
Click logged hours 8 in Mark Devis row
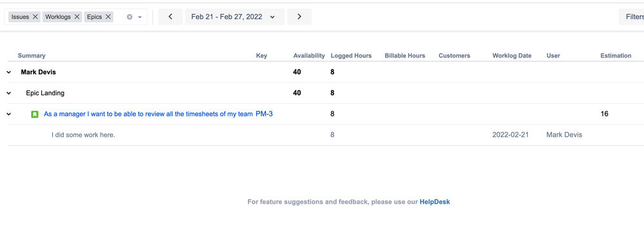coord(332,72)
